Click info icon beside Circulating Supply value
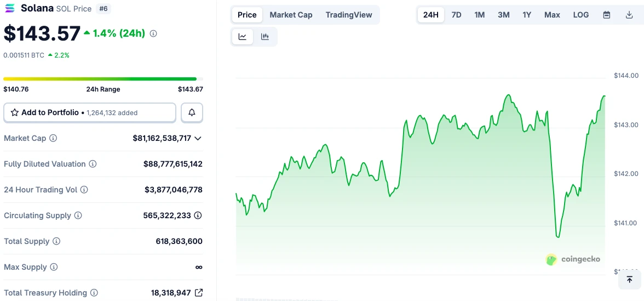 coord(198,215)
